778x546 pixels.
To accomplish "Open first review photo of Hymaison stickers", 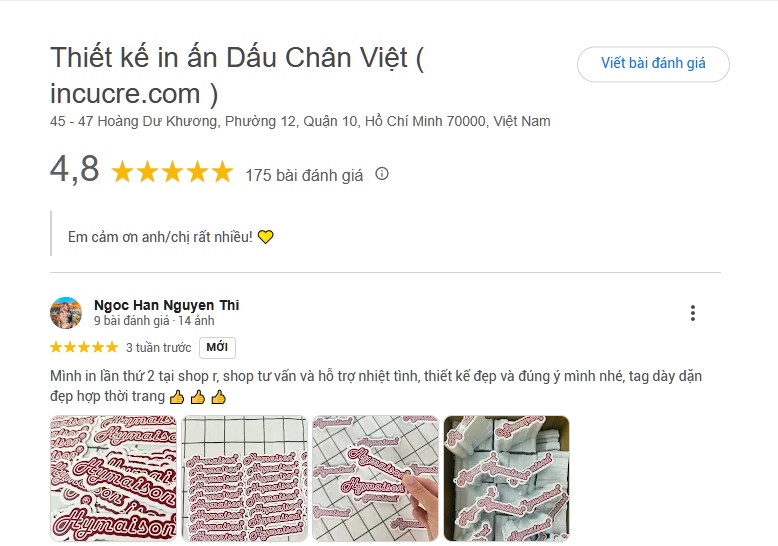I will 113,478.
